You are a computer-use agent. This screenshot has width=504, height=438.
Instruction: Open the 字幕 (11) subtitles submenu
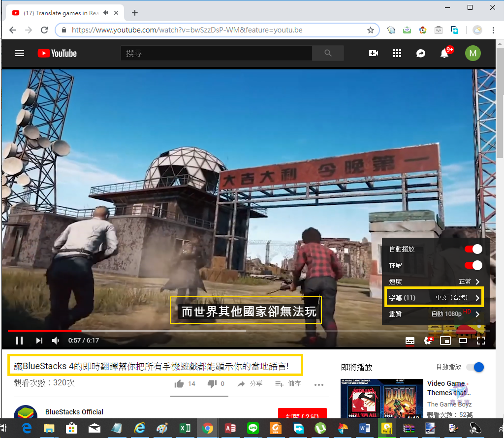(x=435, y=298)
